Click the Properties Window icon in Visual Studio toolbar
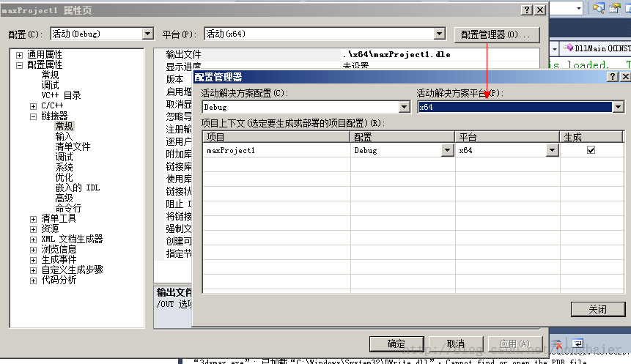 614,7
